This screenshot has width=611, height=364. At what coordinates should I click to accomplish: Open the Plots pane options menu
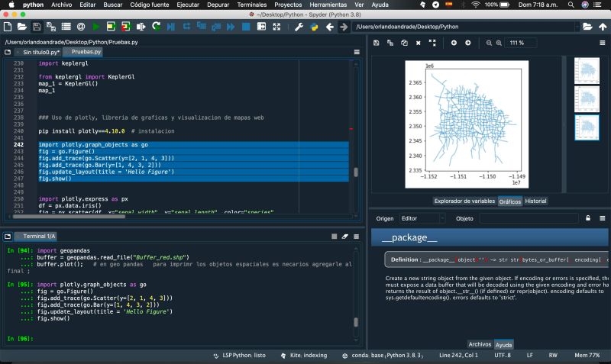(603, 43)
